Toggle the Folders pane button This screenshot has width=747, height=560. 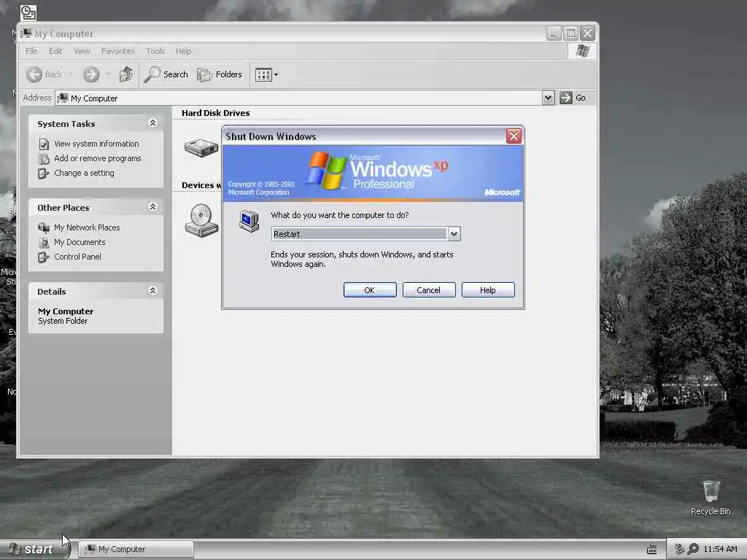pos(220,74)
